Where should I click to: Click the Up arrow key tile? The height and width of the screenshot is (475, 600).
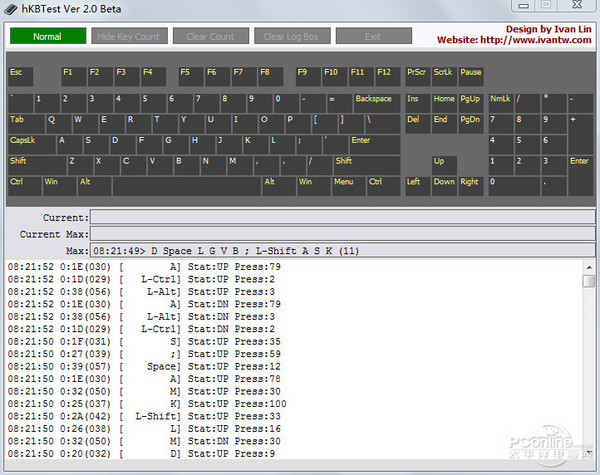click(444, 165)
